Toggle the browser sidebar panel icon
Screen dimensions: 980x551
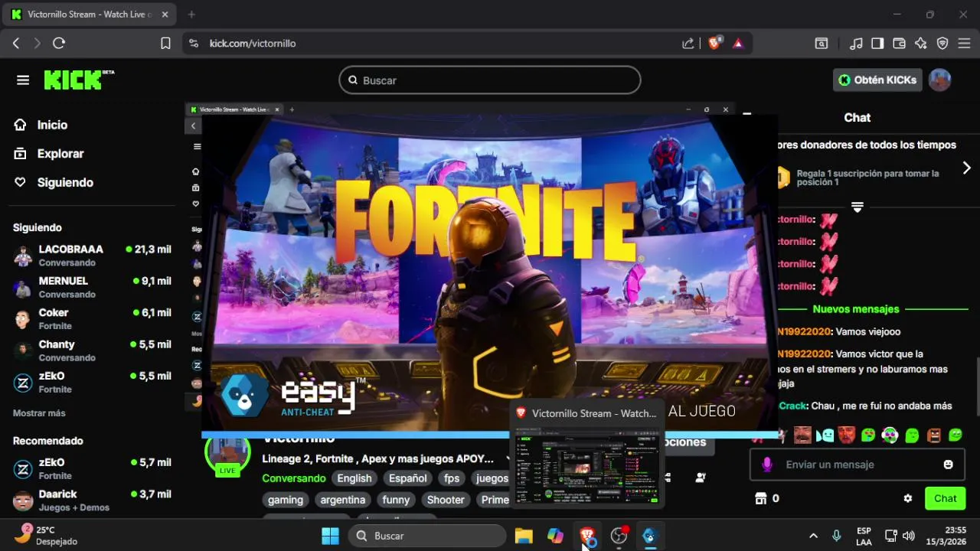click(x=878, y=44)
